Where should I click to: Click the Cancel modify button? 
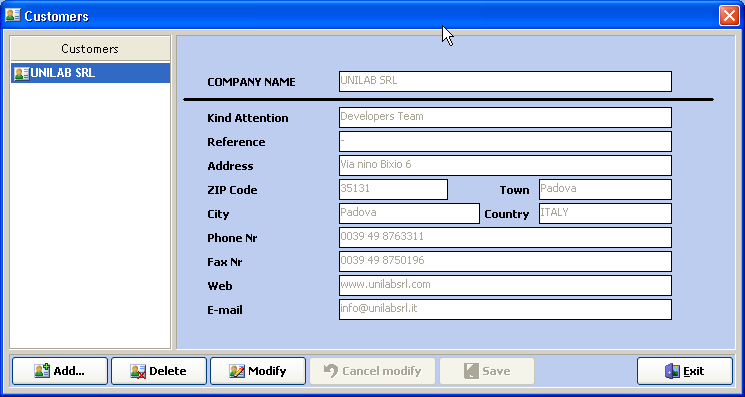372,371
